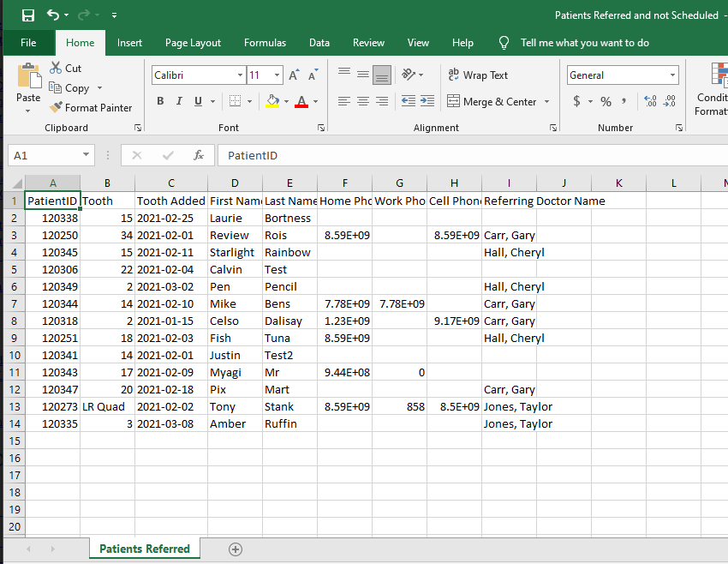Click the Cut button
Screen dimensions: 728x564
(66, 69)
